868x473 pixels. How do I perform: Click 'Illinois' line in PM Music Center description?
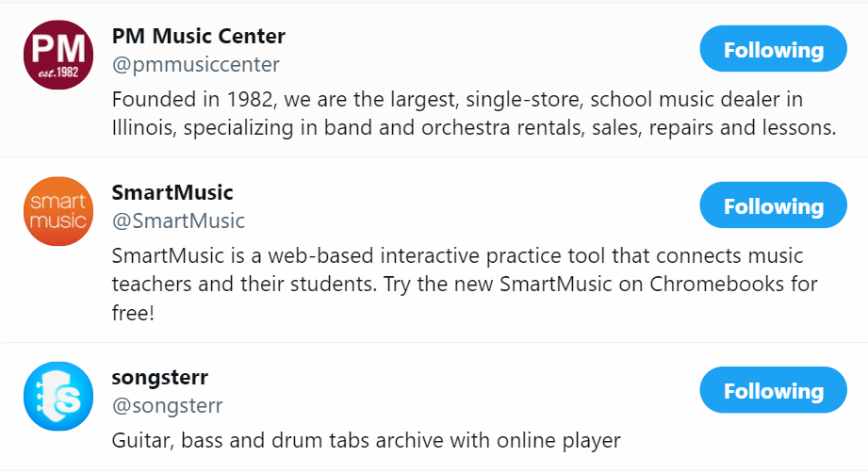point(474,128)
